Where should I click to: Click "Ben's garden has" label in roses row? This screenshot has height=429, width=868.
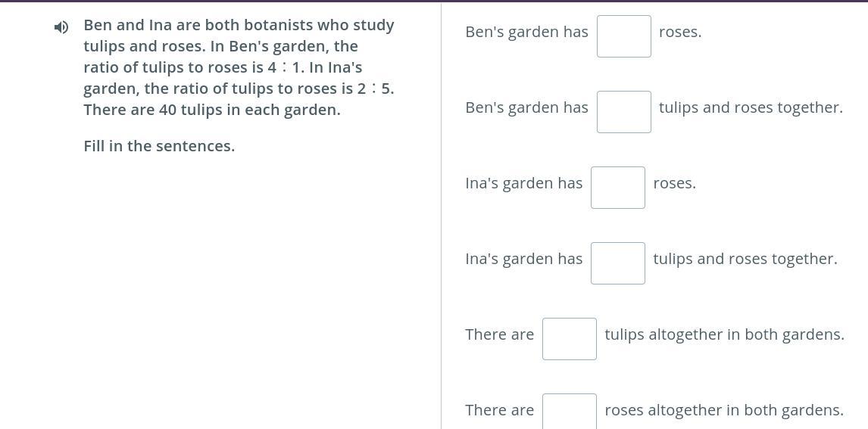(x=526, y=32)
